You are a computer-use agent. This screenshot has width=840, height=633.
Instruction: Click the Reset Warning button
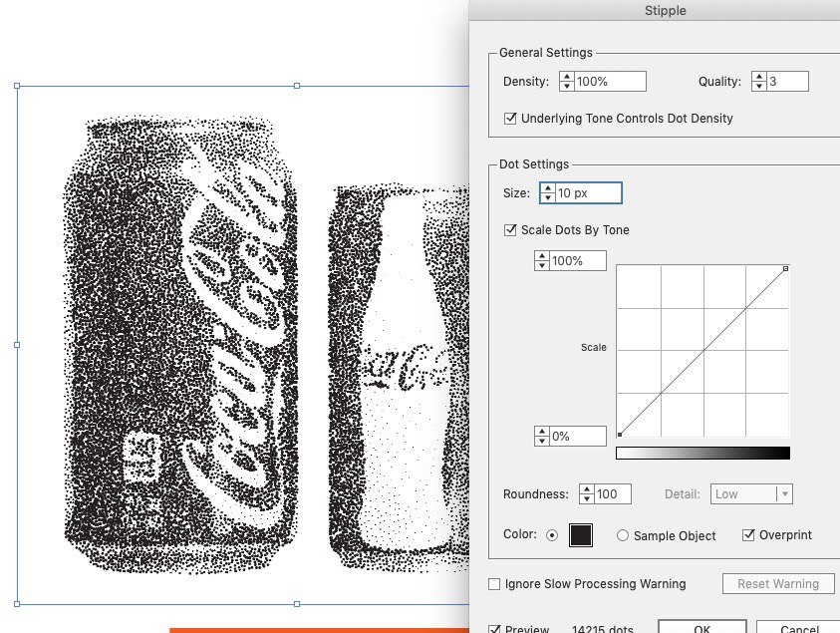[x=778, y=584]
